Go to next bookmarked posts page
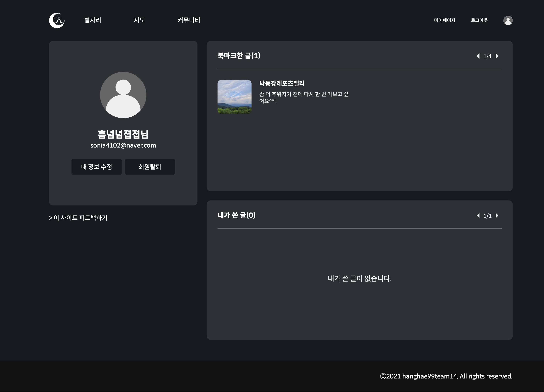The height and width of the screenshot is (392, 544). click(497, 56)
